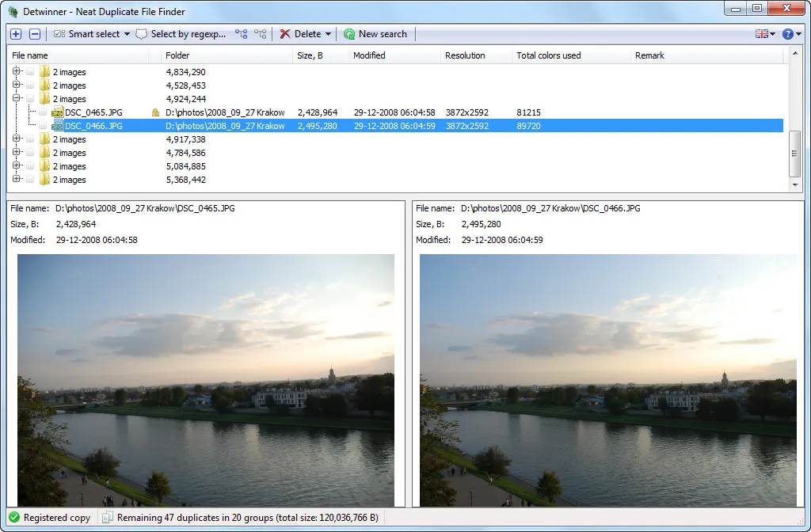Click the lock icon beside DSC_0465.JPG

tap(156, 112)
